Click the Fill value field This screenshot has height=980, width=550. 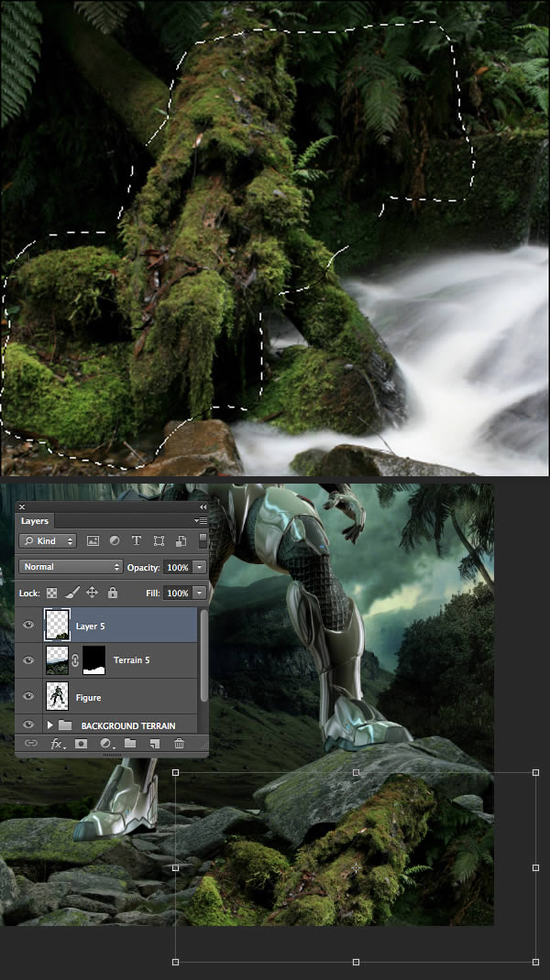tap(178, 593)
